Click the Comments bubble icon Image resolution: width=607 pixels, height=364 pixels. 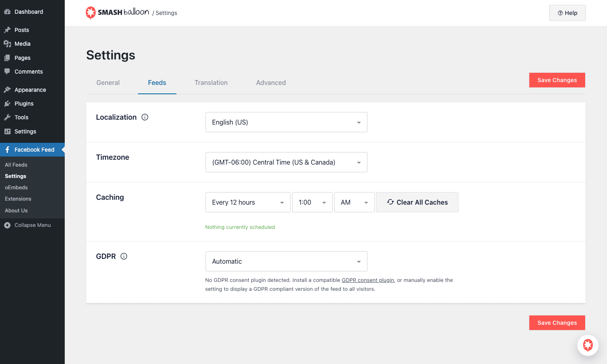(7, 72)
